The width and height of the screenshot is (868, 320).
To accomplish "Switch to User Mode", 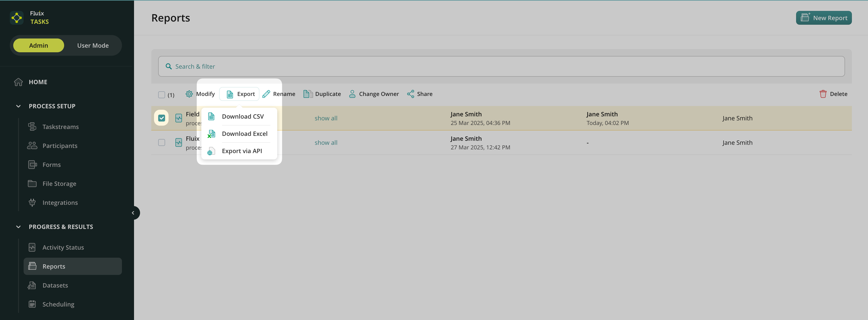I will click(93, 45).
